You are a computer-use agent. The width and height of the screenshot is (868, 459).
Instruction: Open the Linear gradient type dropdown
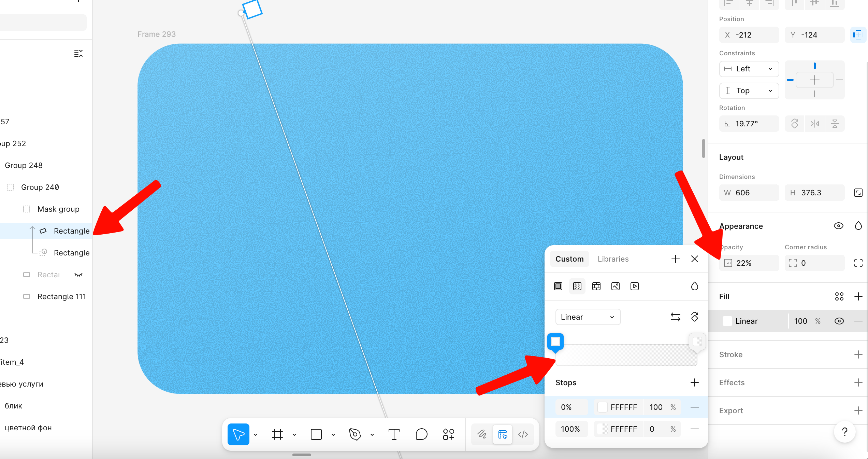pos(588,317)
